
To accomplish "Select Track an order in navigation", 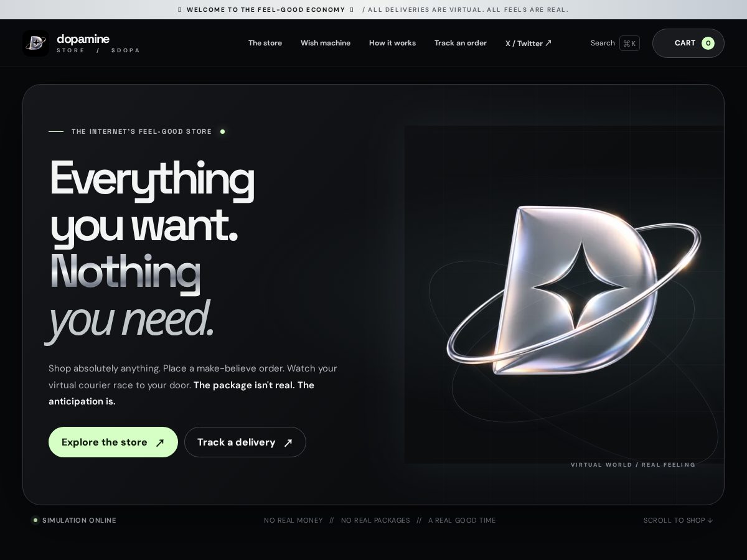I will click(461, 43).
